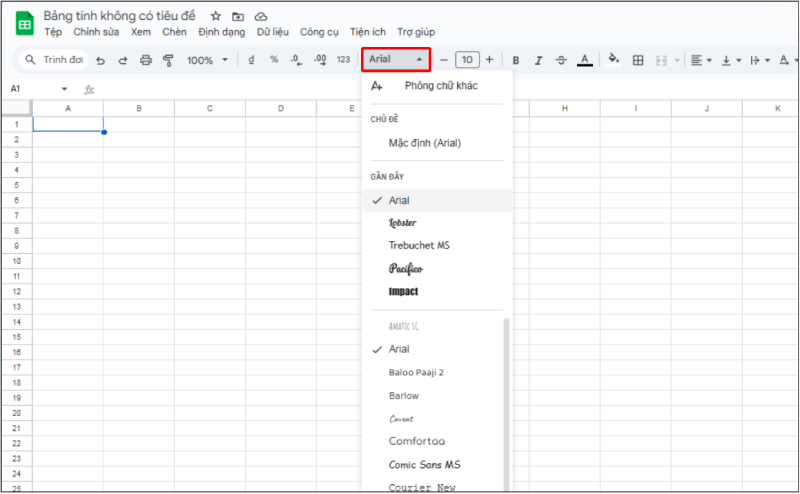Select Barlow font
The image size is (800, 494).
coord(433,396)
